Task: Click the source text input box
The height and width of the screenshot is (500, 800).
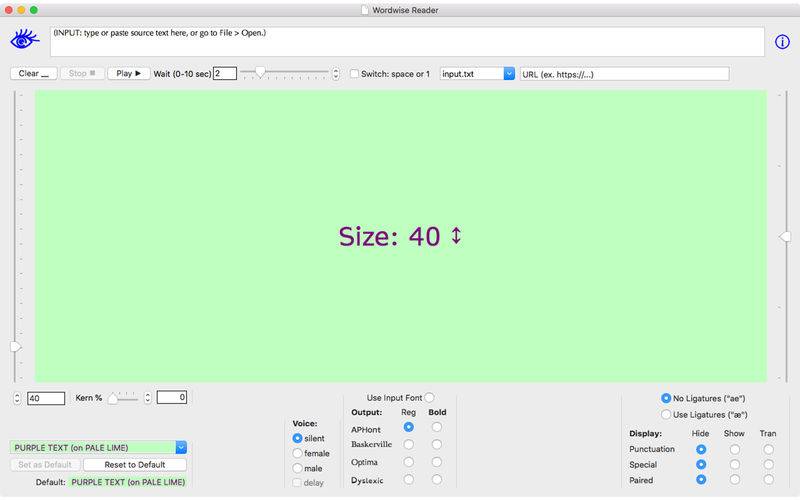Action: (407, 42)
